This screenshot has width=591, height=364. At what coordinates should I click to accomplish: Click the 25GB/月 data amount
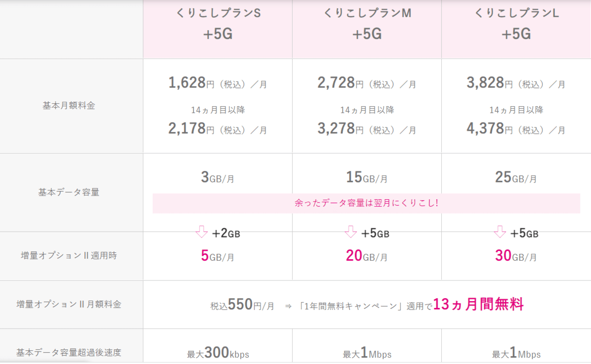516,177
